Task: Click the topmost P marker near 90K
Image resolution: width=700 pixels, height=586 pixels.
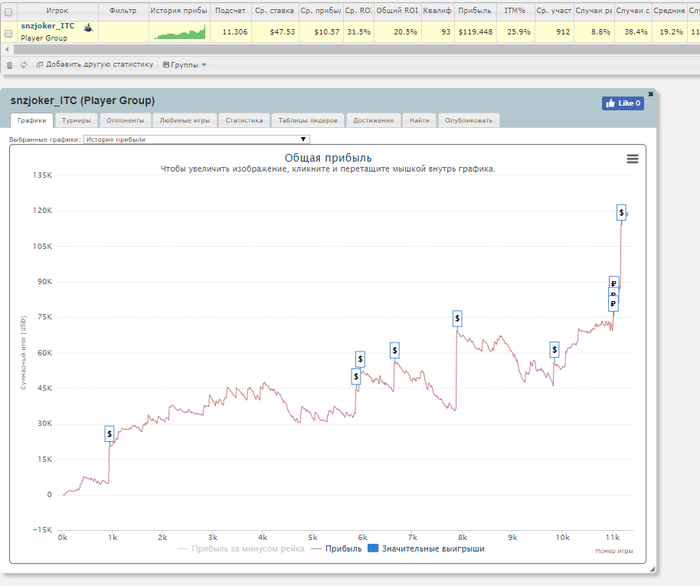Action: coord(614,282)
